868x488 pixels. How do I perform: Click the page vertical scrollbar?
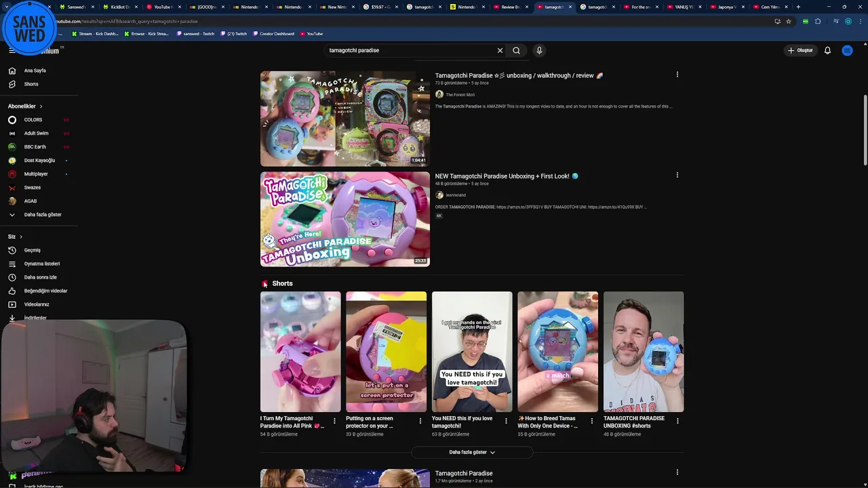tap(865, 129)
